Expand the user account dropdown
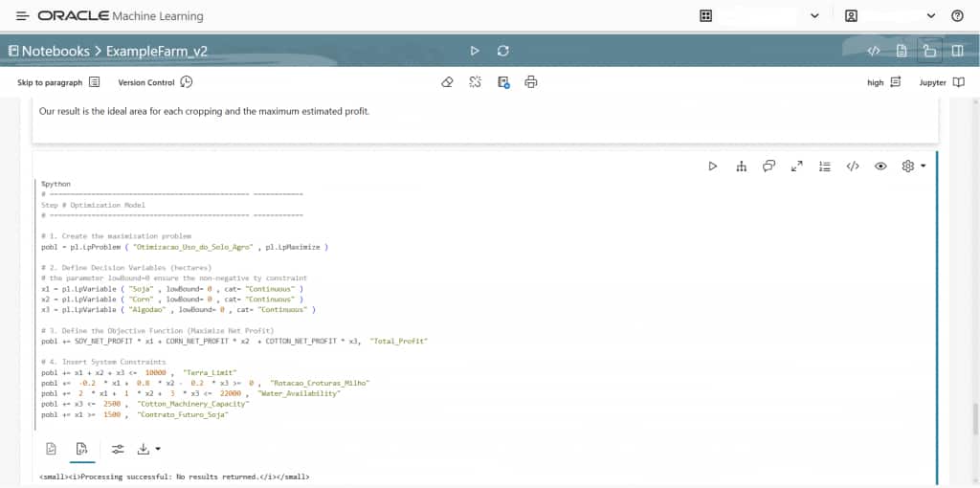The height and width of the screenshot is (488, 980). click(x=931, y=16)
